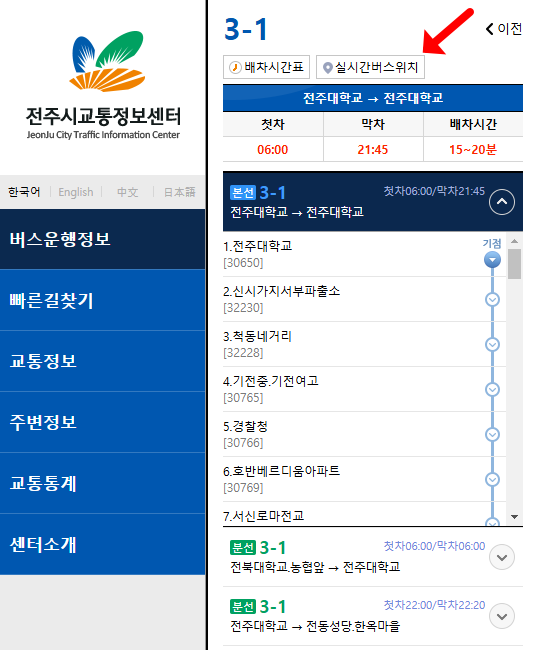Click the stop list scrollbar up arrow

coord(514,241)
